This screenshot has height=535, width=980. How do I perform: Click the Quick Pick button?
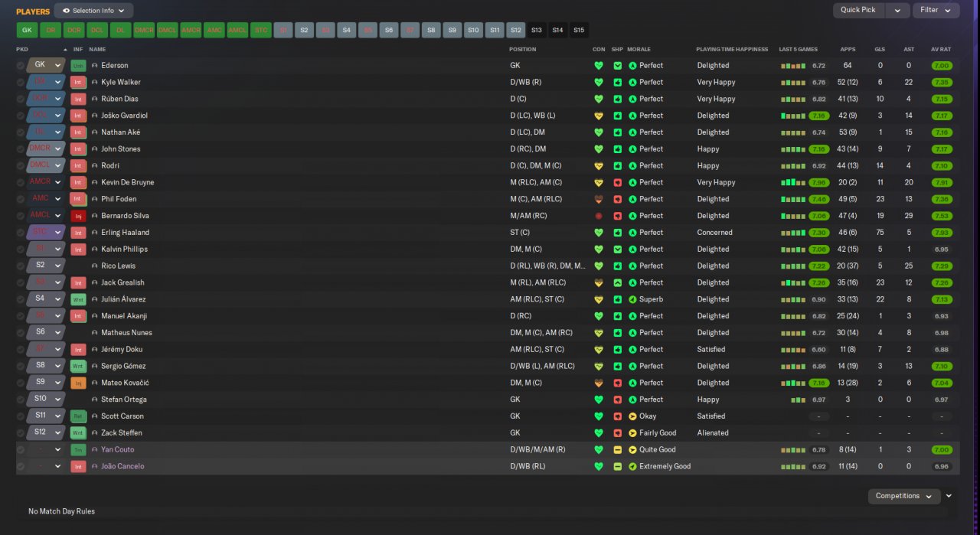click(858, 11)
